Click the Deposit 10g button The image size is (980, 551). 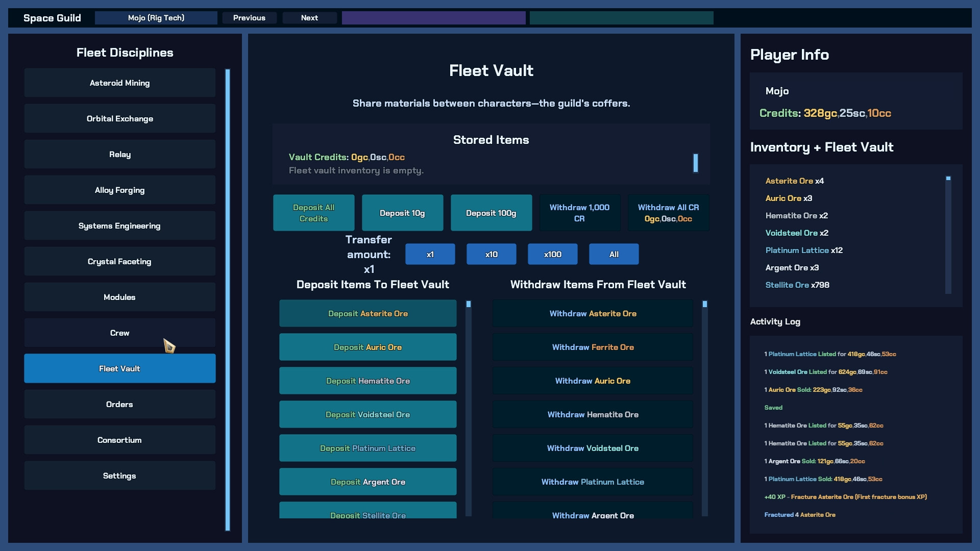pyautogui.click(x=402, y=213)
